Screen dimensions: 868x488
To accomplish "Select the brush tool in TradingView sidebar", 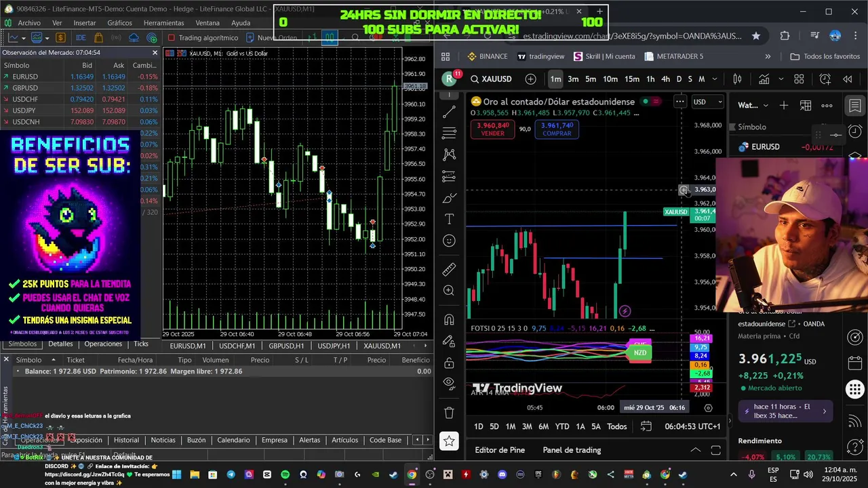I will point(449,198).
